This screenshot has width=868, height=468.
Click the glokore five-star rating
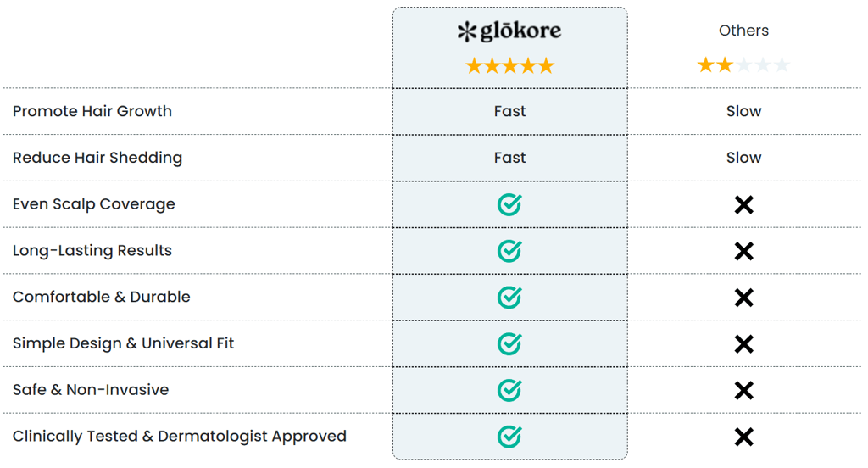click(x=509, y=66)
